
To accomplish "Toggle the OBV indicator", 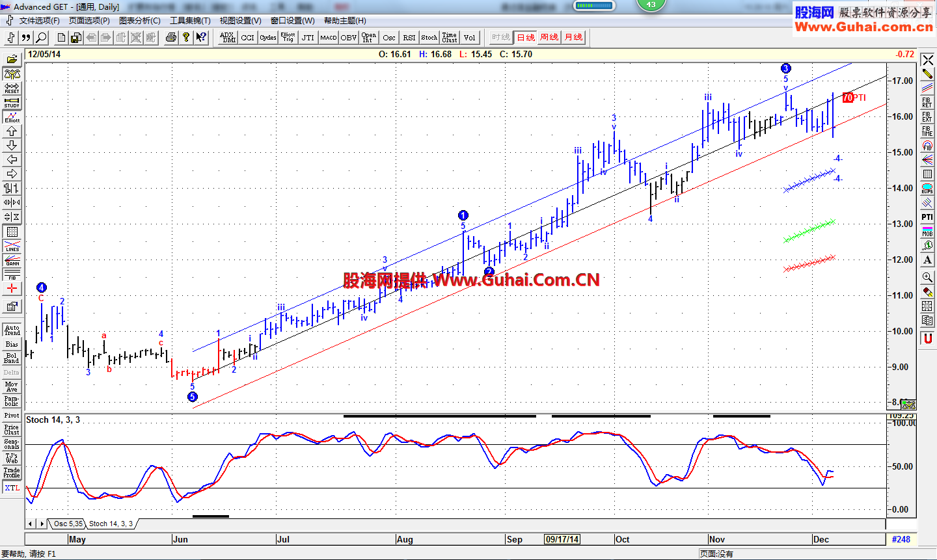I will [349, 37].
